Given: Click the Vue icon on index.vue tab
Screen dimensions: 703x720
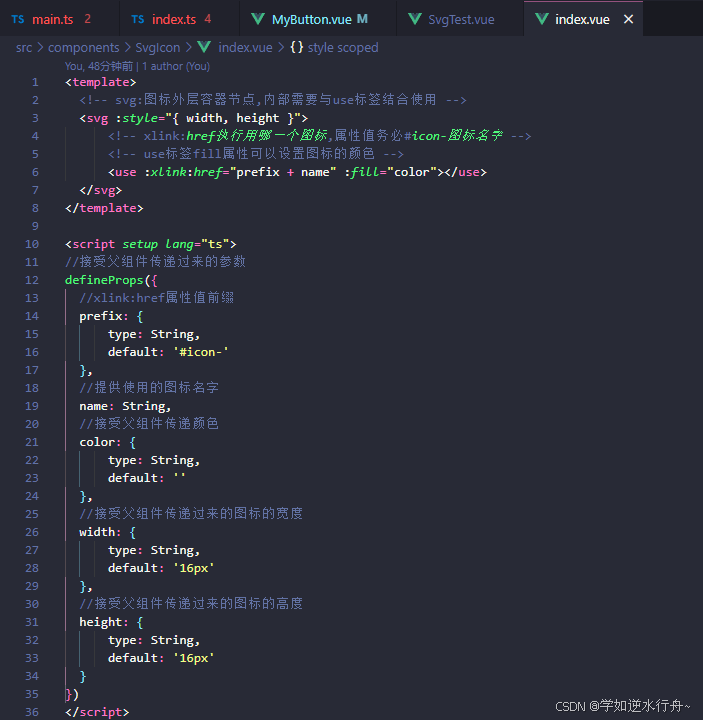Looking at the screenshot, I should click(x=542, y=19).
